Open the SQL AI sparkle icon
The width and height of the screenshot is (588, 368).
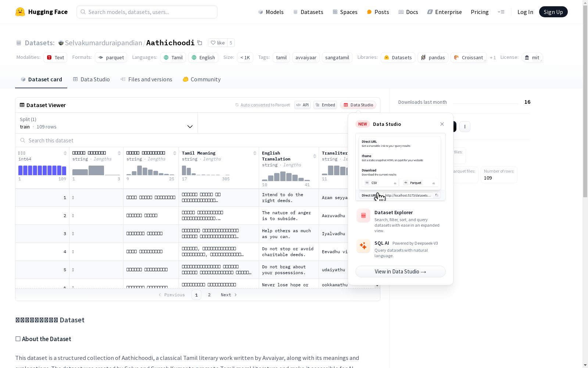click(363, 246)
